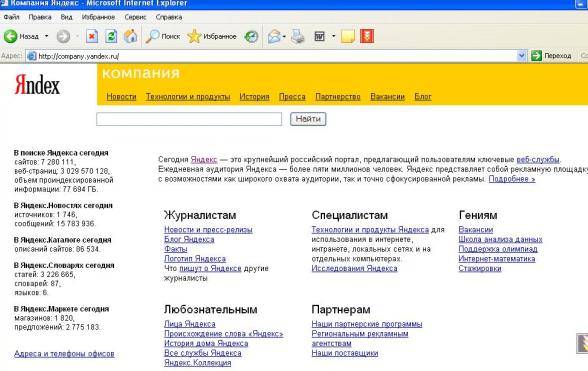This screenshot has width=588, height=371.
Task: Go to Home page icon
Action: [130, 36]
